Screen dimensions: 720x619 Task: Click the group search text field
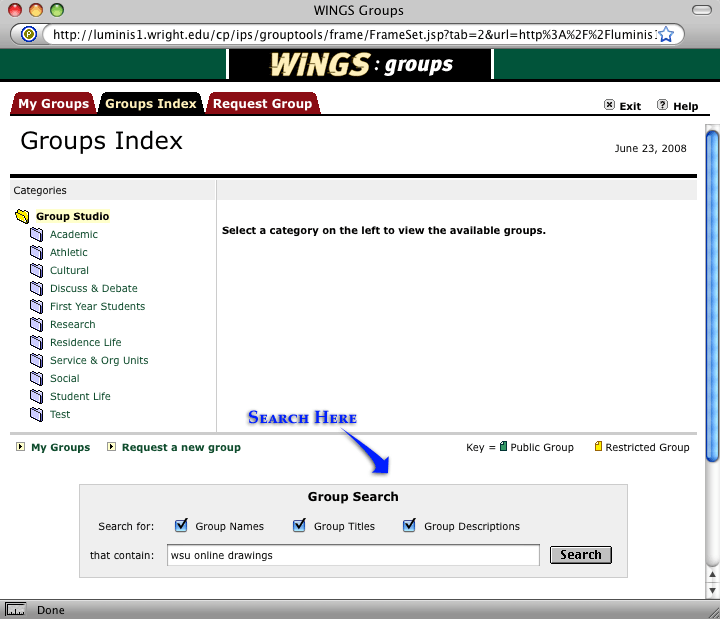coord(353,555)
